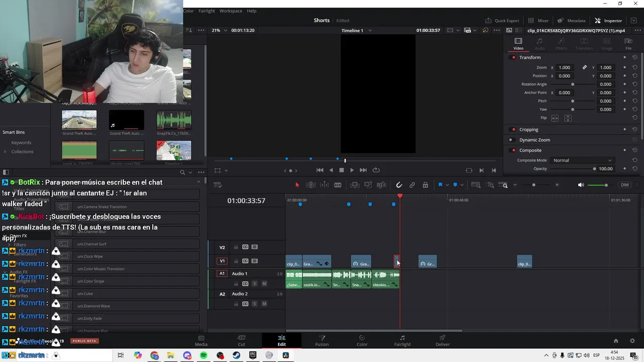Disable the V2 video track filmstrip icon

click(x=255, y=247)
